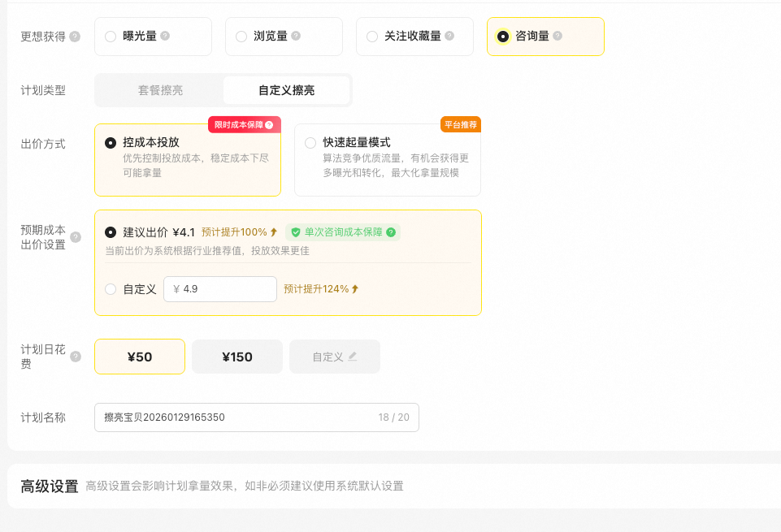Screen dimensions: 781x532
Task: Click 单次咨询成本保障 green tag
Action: coord(343,232)
